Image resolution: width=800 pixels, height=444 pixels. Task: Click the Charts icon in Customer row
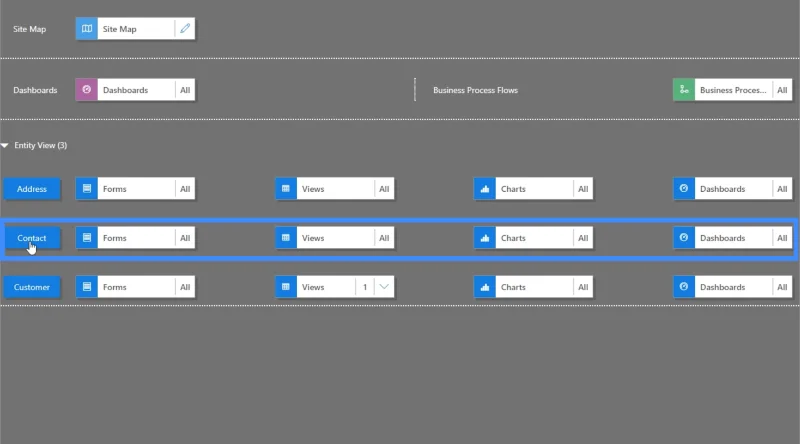tap(485, 287)
